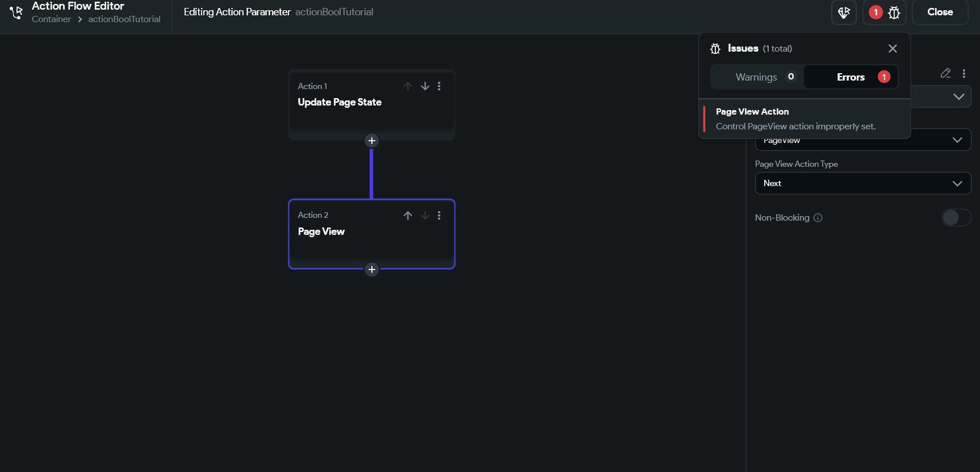Switch to the Errors tab
980x472 pixels.
851,77
